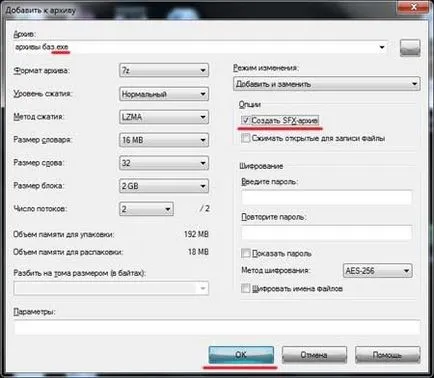Screen dimensions: 434x378
Task: Open the Метод сжатия LZMA dropdown
Action: coord(164,117)
